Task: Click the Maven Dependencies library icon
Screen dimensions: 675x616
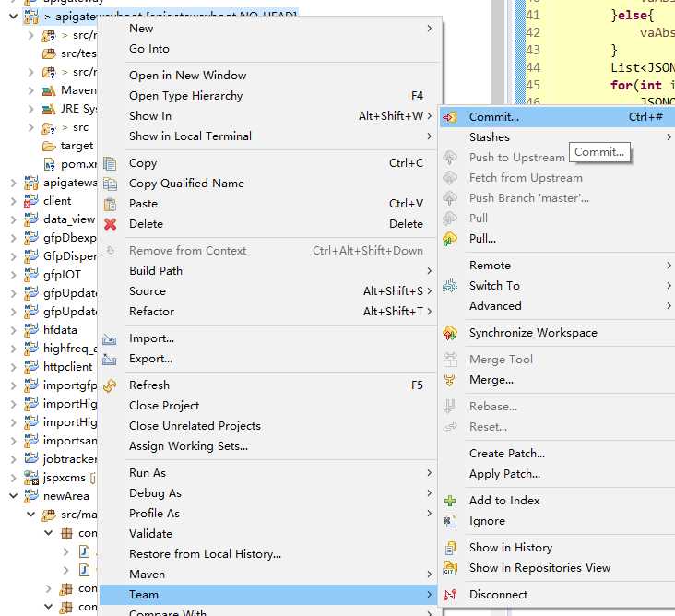Action: coord(49,90)
